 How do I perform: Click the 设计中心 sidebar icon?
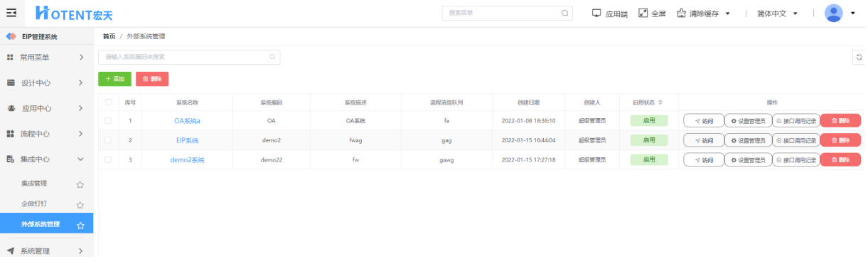(11, 83)
